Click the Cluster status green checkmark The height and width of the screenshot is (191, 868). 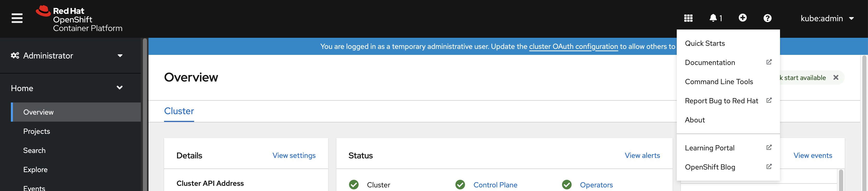click(x=354, y=185)
